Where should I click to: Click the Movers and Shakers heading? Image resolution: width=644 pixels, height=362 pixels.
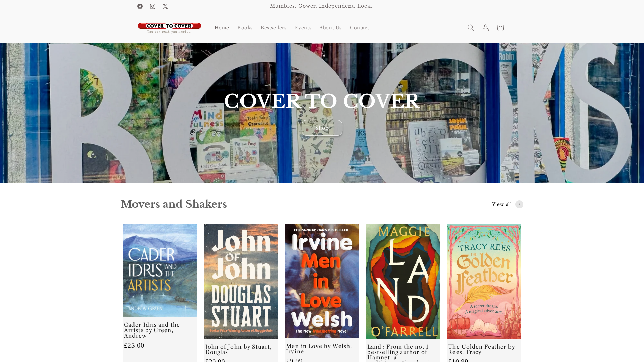(174, 204)
